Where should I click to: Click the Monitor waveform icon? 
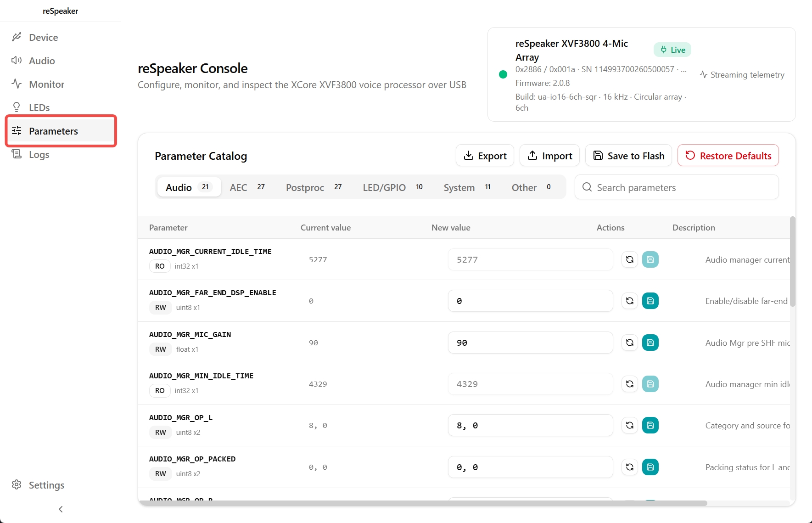[x=17, y=84]
